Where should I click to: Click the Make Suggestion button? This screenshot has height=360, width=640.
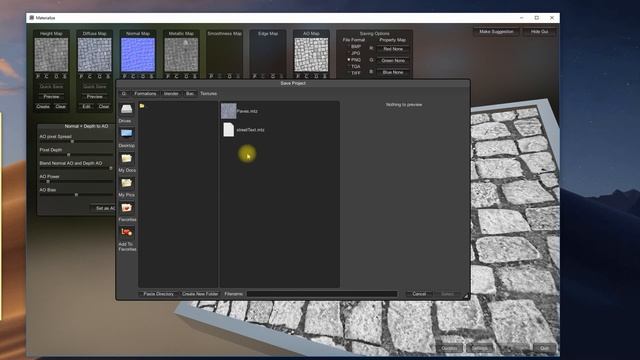(496, 31)
